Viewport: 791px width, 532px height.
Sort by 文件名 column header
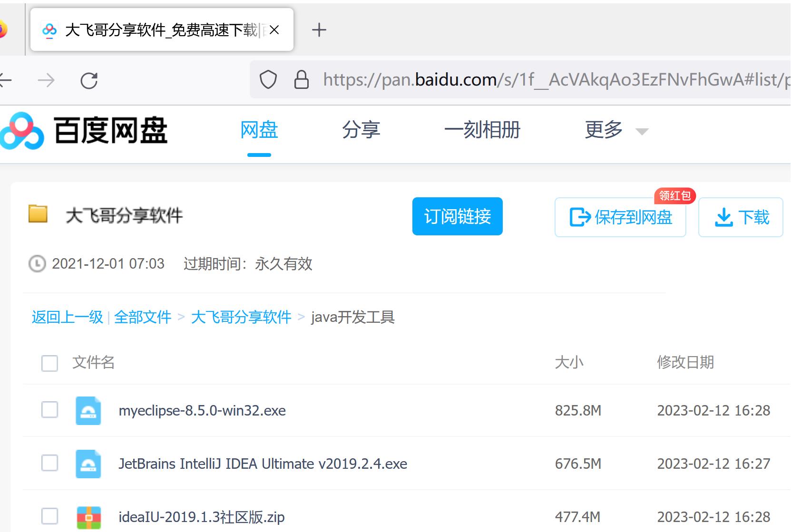93,362
